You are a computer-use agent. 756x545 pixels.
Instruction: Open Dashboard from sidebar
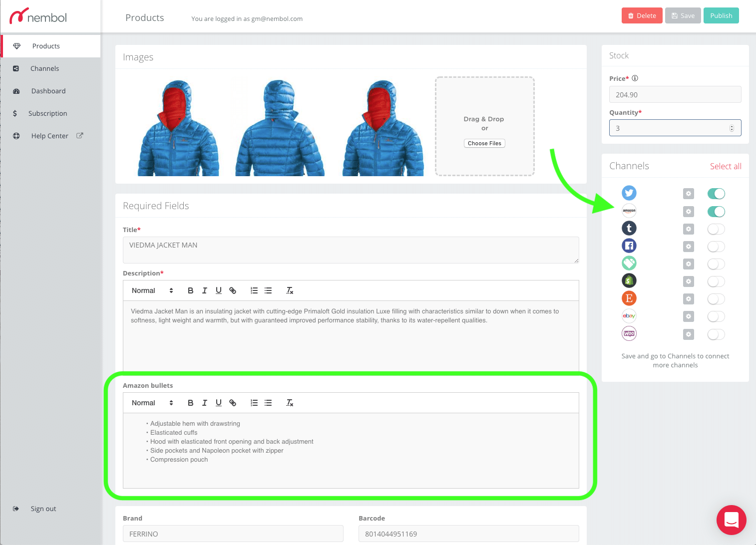pyautogui.click(x=48, y=91)
